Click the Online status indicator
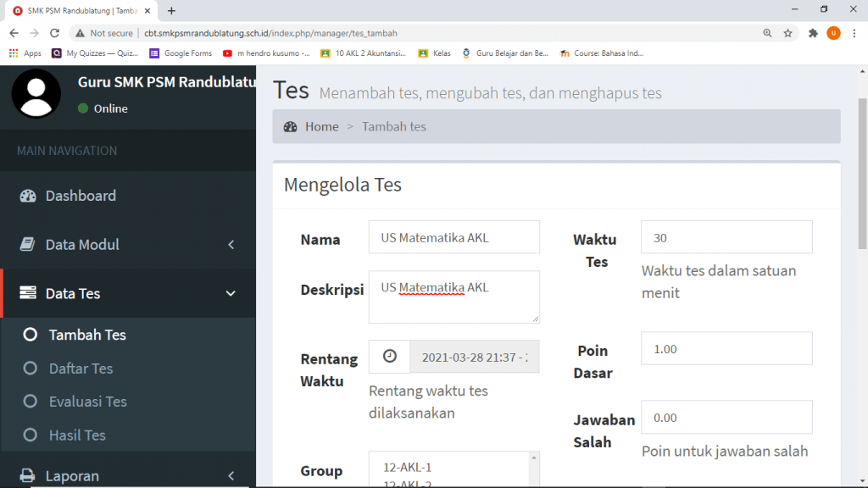The width and height of the screenshot is (868, 488). [103, 108]
